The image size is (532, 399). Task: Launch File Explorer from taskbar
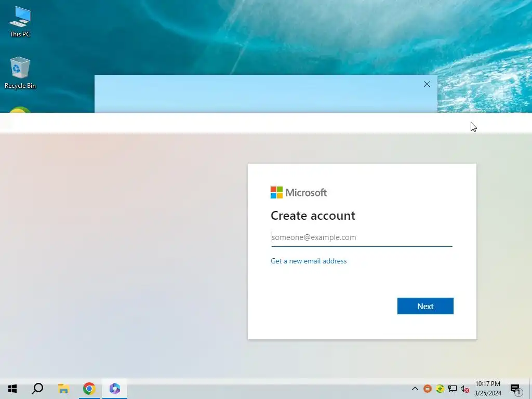point(63,389)
